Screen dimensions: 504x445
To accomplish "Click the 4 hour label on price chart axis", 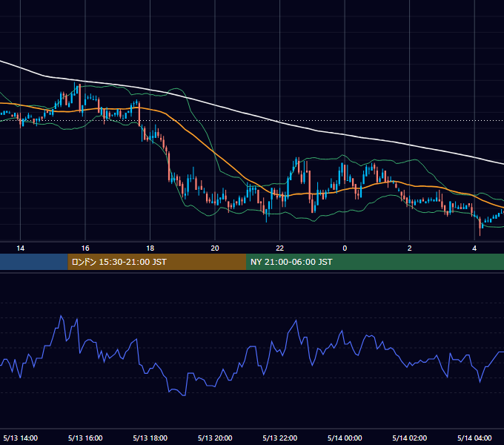I will [474, 248].
